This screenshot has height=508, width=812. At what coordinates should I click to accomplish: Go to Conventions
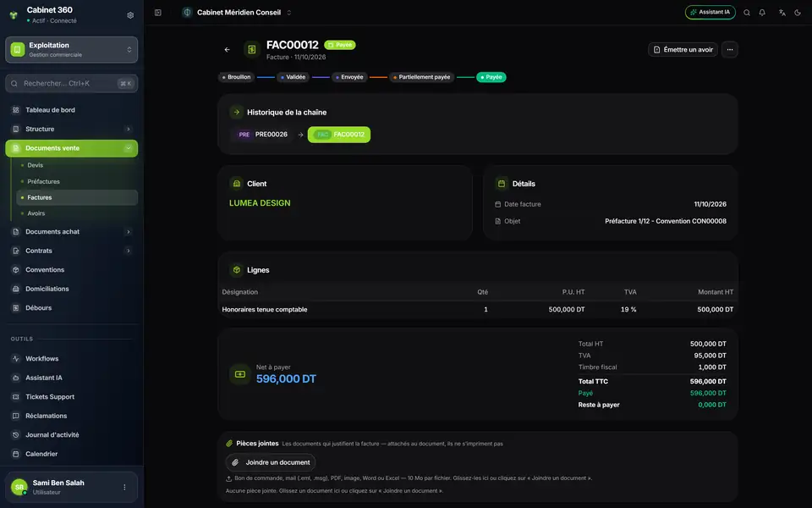pyautogui.click(x=71, y=270)
